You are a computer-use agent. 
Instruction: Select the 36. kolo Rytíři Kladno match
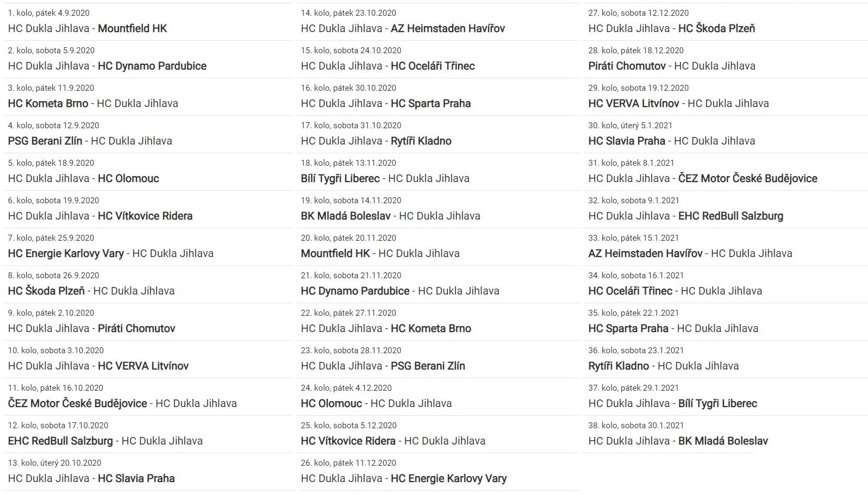click(663, 366)
